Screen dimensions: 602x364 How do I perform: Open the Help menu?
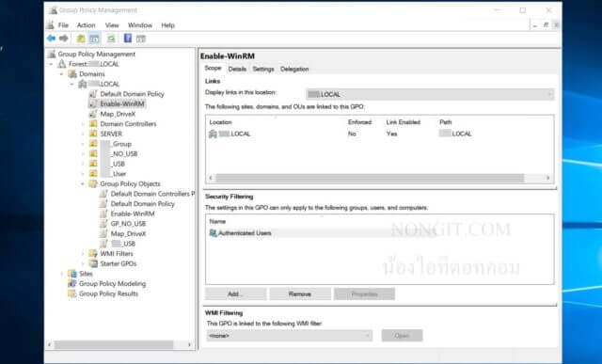point(167,25)
